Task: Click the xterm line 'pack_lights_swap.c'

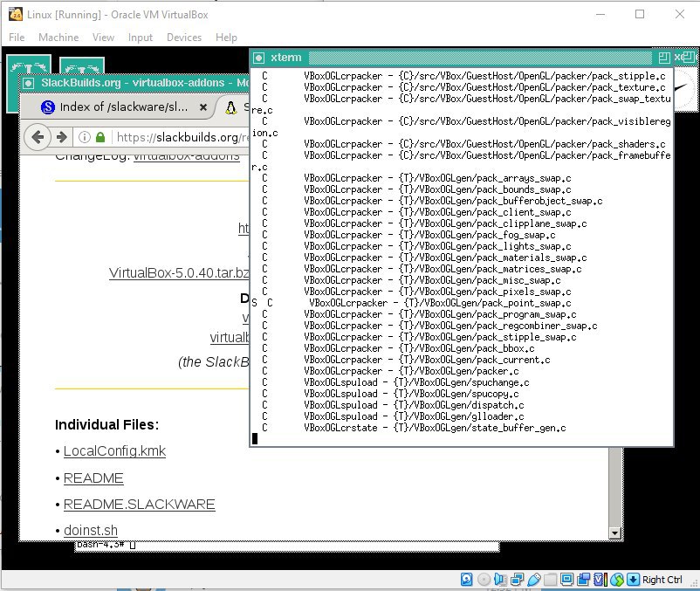Action: pos(416,246)
